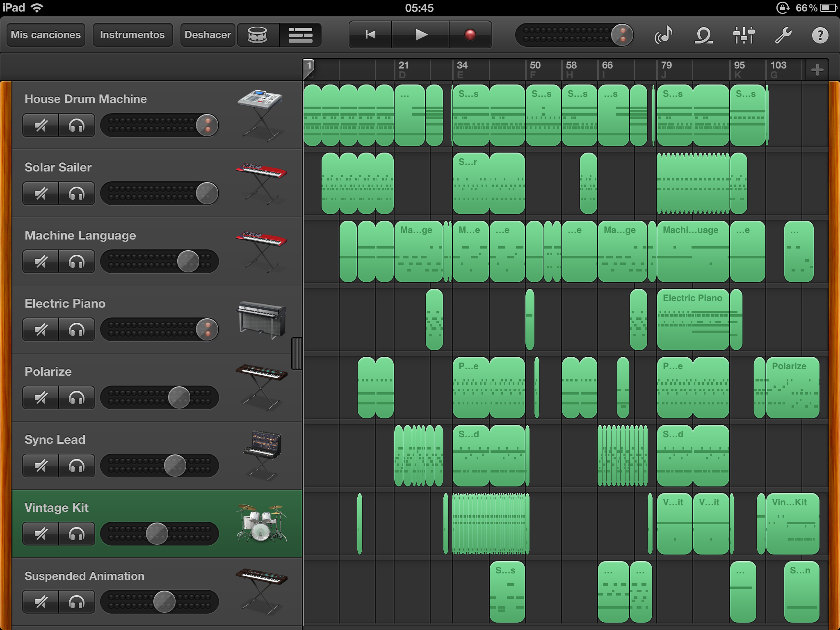
Task: Click the Suspended Animation volume knob
Action: 164,602
